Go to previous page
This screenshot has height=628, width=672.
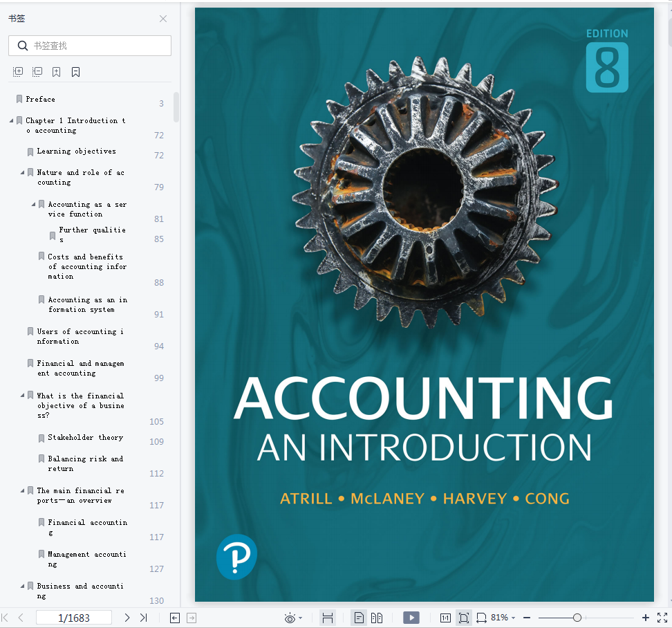21,618
